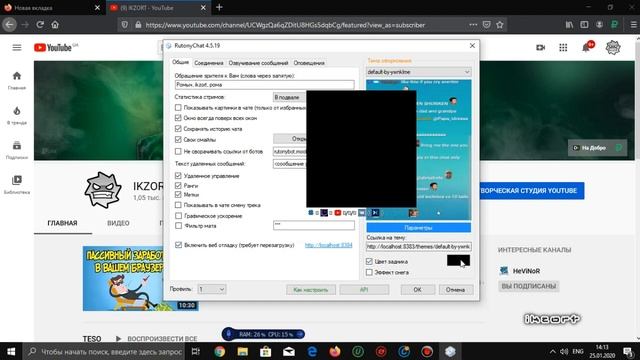This screenshot has width=640, height=360.
Task: Open YouTube account avatar menu
Action: (x=613, y=48)
